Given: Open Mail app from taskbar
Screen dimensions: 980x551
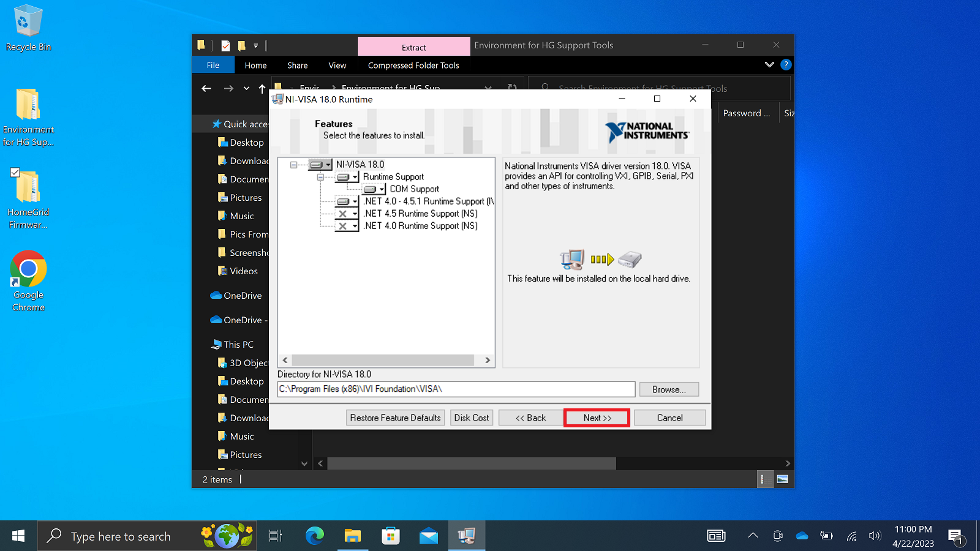Looking at the screenshot, I should [x=429, y=536].
